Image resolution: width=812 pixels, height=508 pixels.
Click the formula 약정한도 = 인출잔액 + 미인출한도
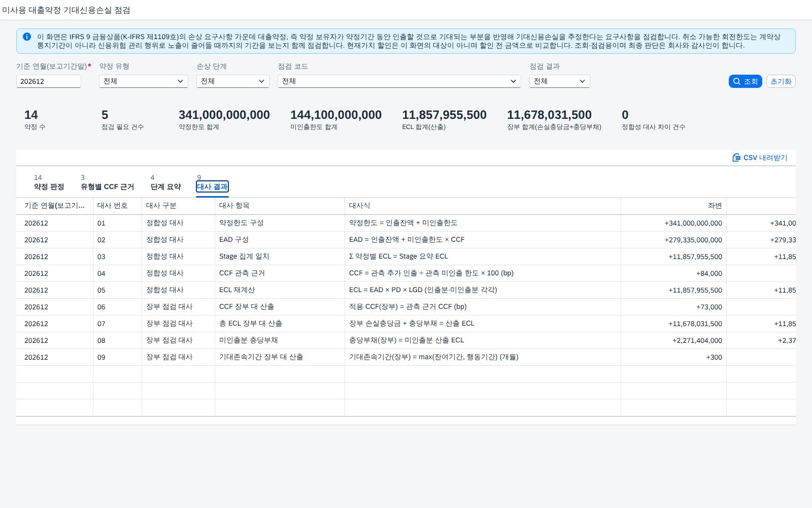(403, 223)
